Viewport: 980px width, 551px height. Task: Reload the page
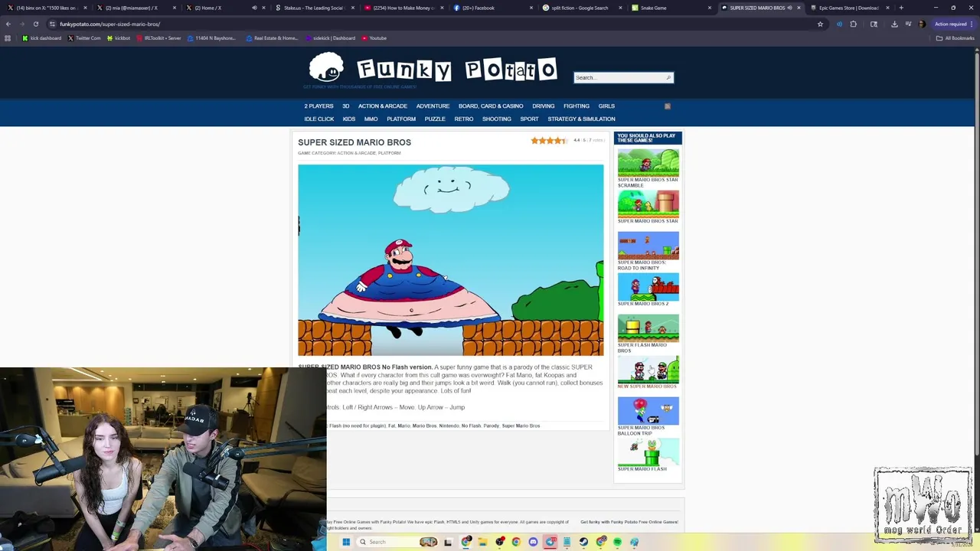click(35, 24)
